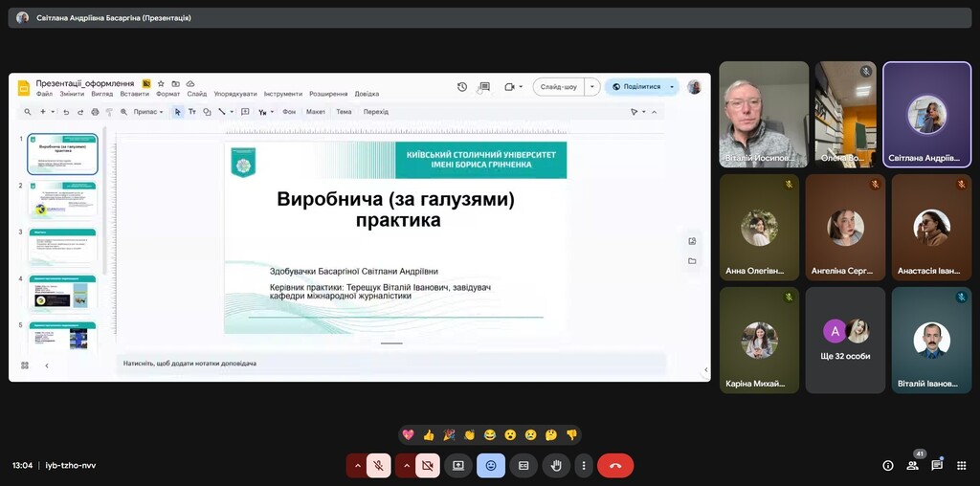This screenshot has width=980, height=486.
Task: Expand audio settings arrow beside microphone
Action: point(357,466)
